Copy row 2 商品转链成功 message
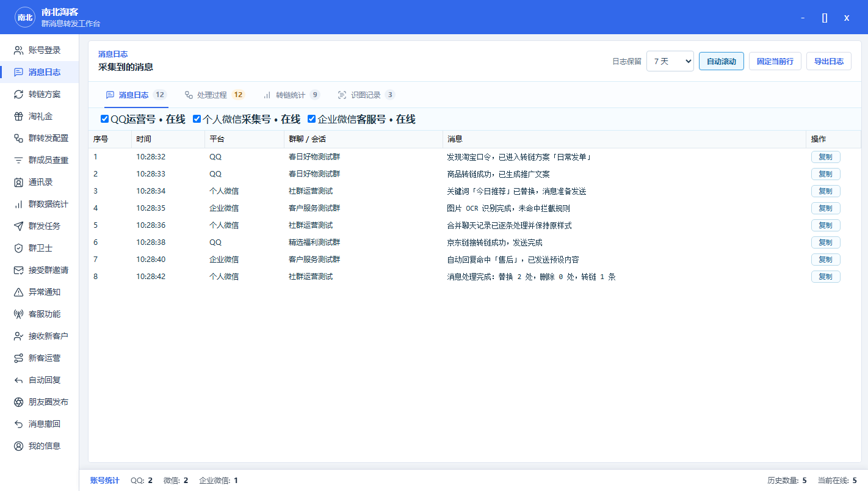Image resolution: width=868 pixels, height=491 pixels. (x=825, y=174)
